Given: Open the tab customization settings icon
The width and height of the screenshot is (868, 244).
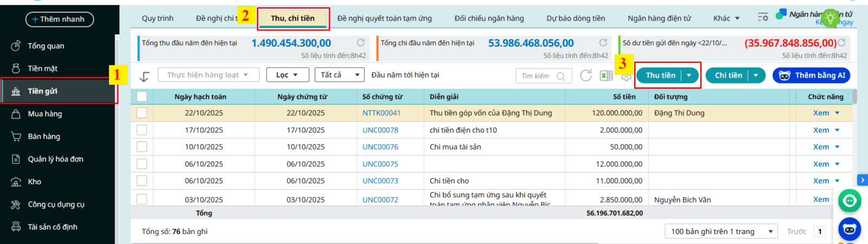Looking at the screenshot, I should [x=763, y=18].
